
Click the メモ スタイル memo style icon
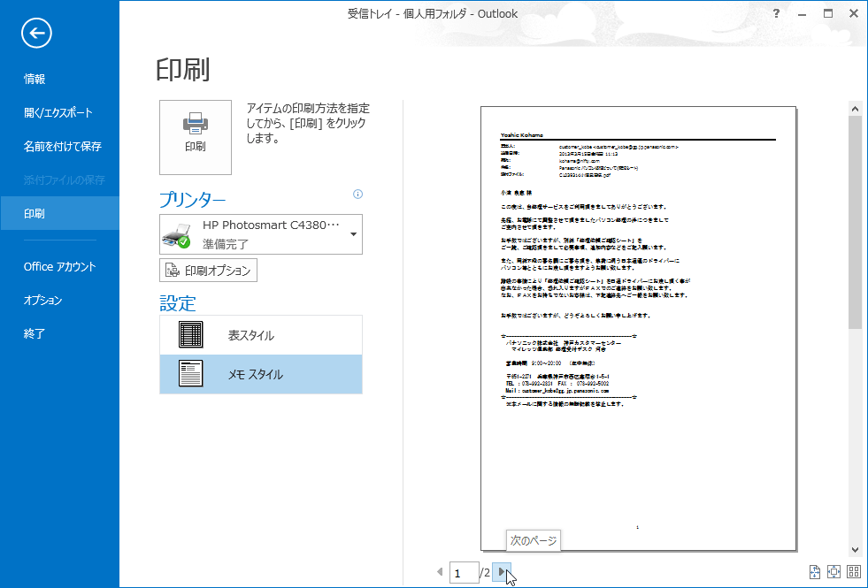click(190, 373)
